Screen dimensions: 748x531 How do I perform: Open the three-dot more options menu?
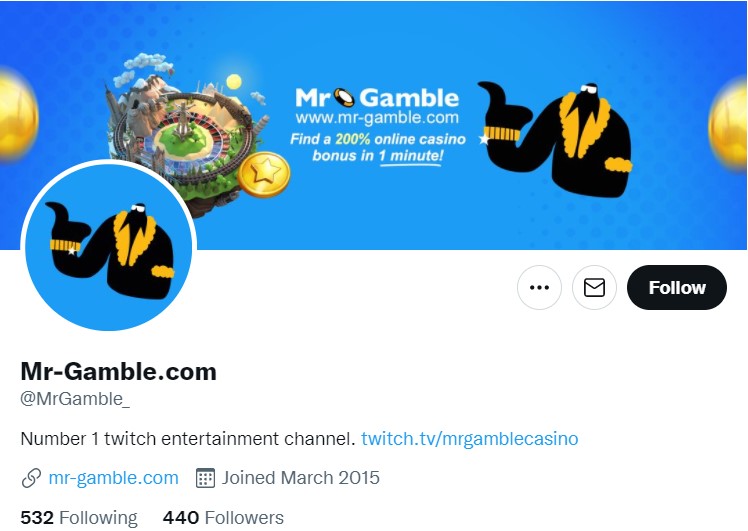coord(539,287)
